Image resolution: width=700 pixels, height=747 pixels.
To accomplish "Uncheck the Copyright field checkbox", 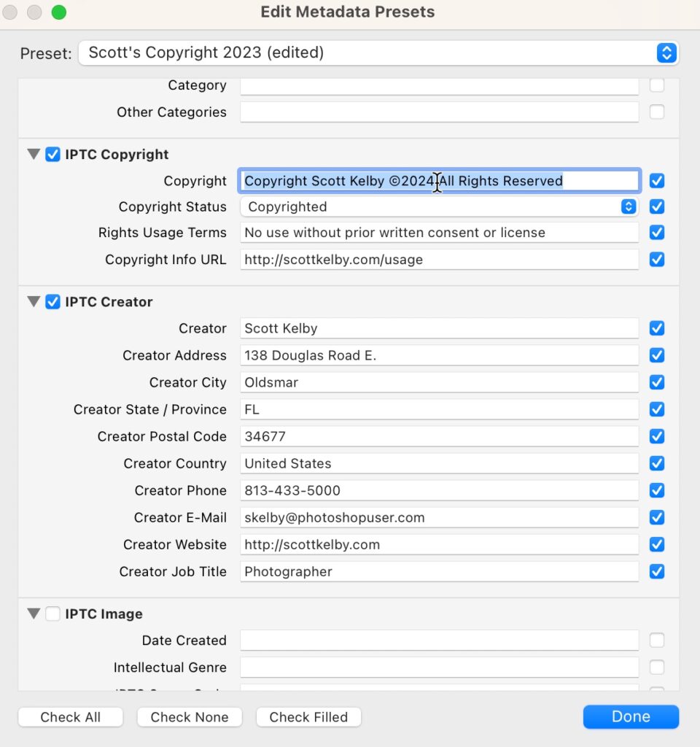I will click(657, 181).
